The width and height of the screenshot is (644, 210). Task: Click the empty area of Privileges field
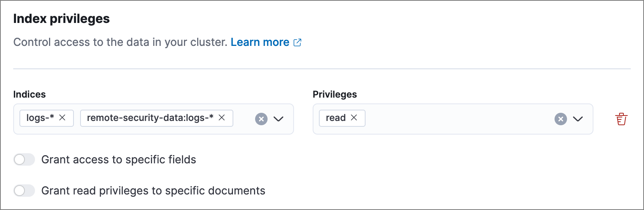[459, 119]
